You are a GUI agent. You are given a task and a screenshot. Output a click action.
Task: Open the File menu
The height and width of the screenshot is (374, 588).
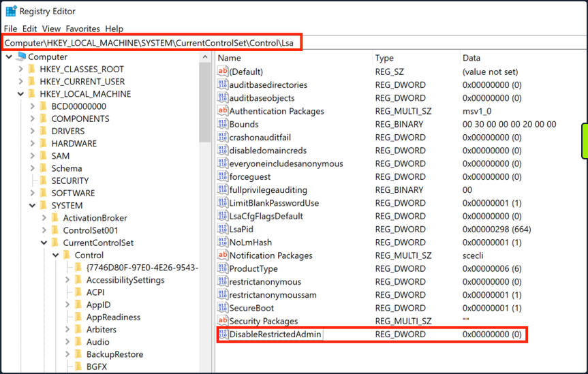coord(10,29)
